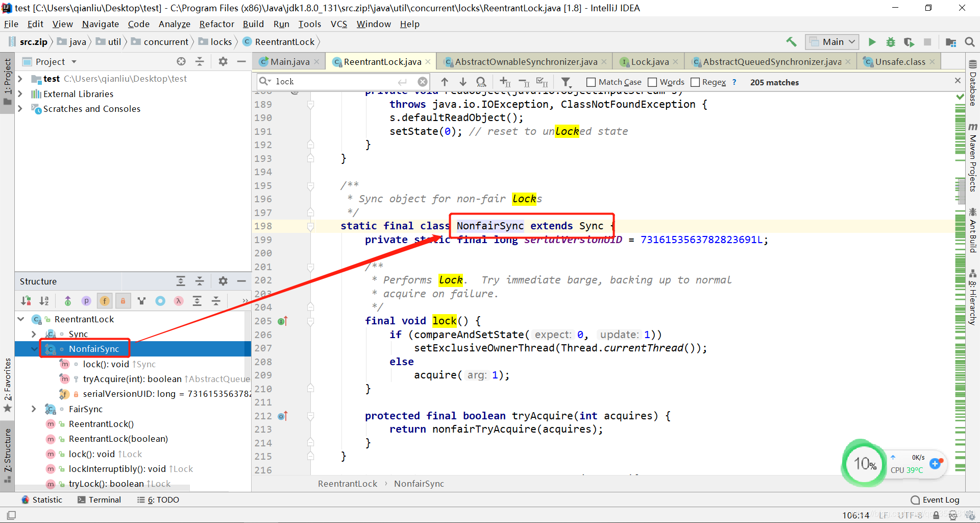Screen dimensions: 980x523
Task: Close the find bar
Action: pos(958,81)
